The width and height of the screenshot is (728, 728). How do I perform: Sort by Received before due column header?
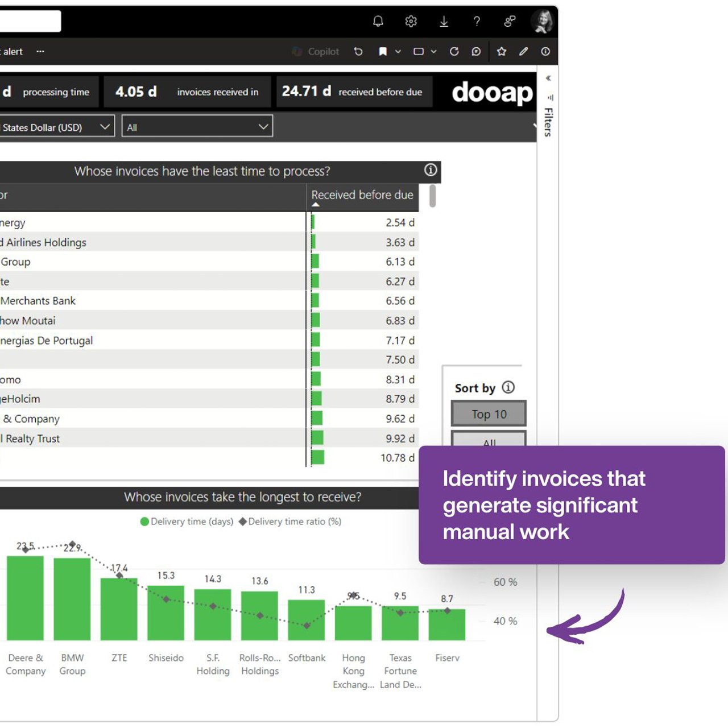(362, 195)
